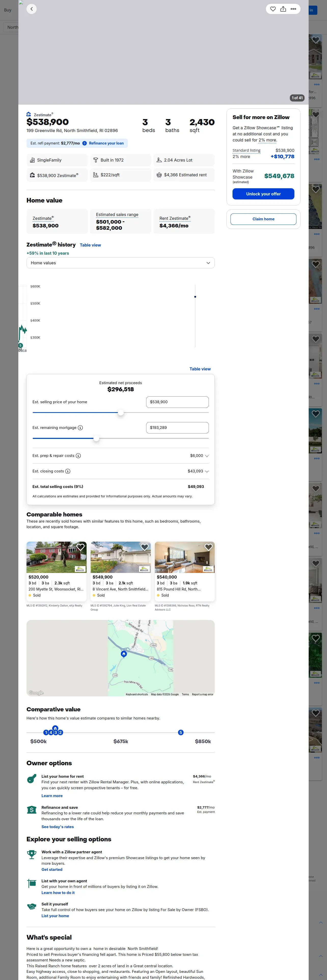Click the Rent Zestimate label
This screenshot has width=327, height=980.
(175, 218)
